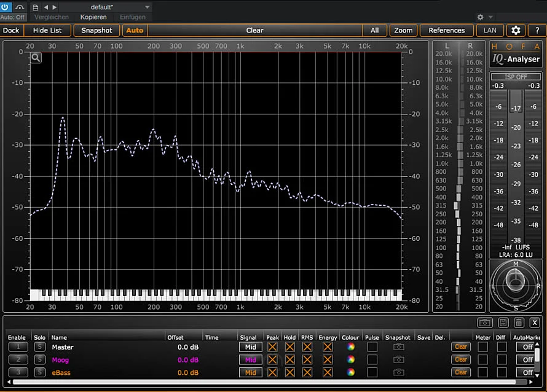
Task: Close the list panel with the X icon
Action: click(535, 323)
